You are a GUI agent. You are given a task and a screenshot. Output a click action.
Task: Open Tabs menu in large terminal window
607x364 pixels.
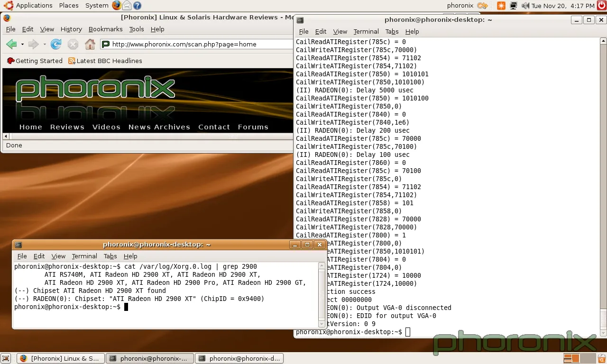(392, 31)
